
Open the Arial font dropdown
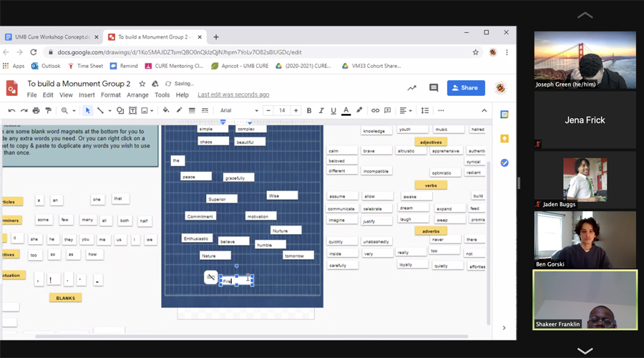click(x=239, y=110)
